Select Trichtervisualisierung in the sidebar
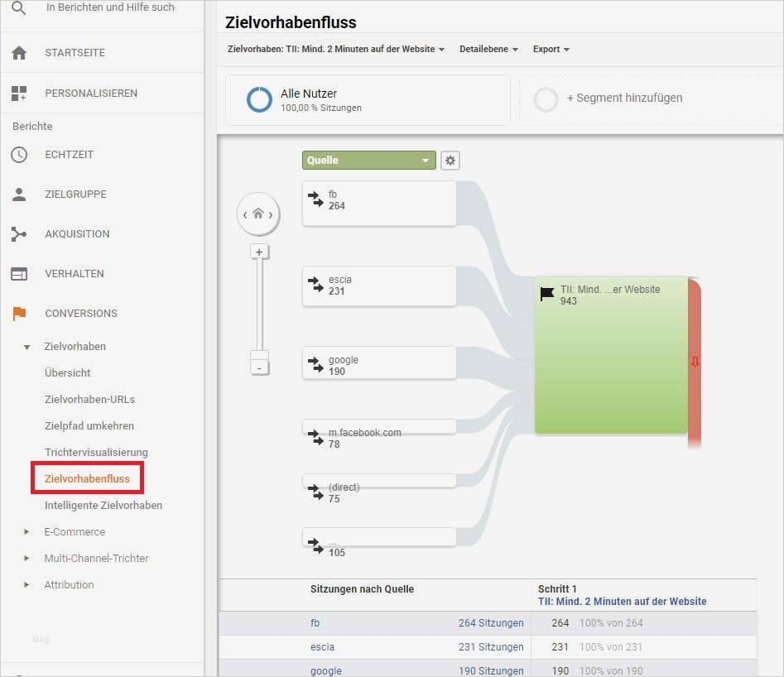784x677 pixels. pos(97,452)
